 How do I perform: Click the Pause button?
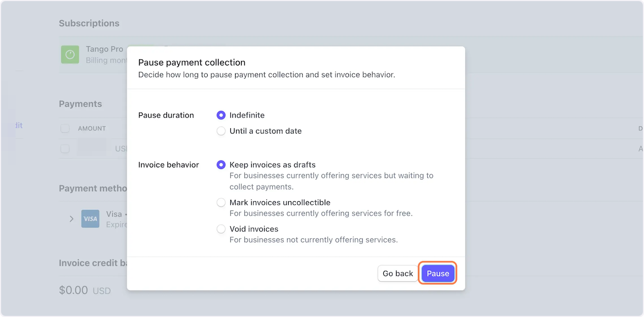pos(438,274)
